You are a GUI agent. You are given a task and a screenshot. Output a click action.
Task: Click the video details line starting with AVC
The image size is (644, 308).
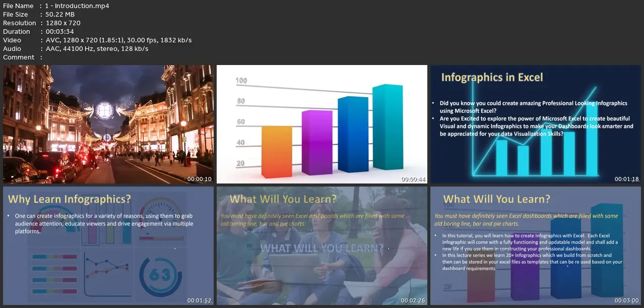(x=118, y=40)
